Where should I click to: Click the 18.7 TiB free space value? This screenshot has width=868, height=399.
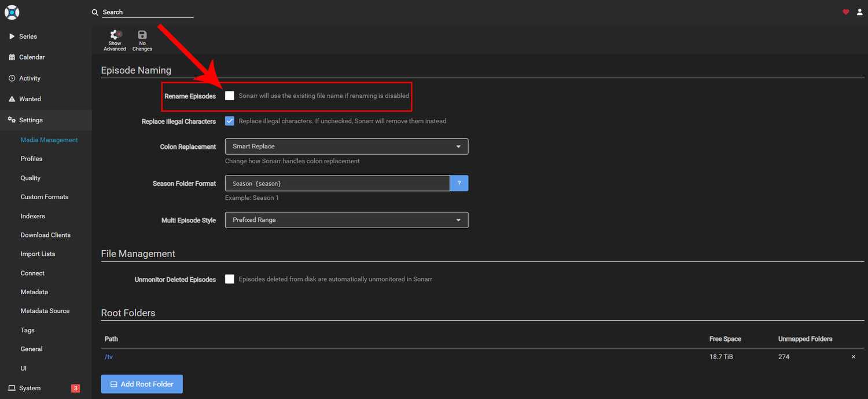click(x=721, y=357)
